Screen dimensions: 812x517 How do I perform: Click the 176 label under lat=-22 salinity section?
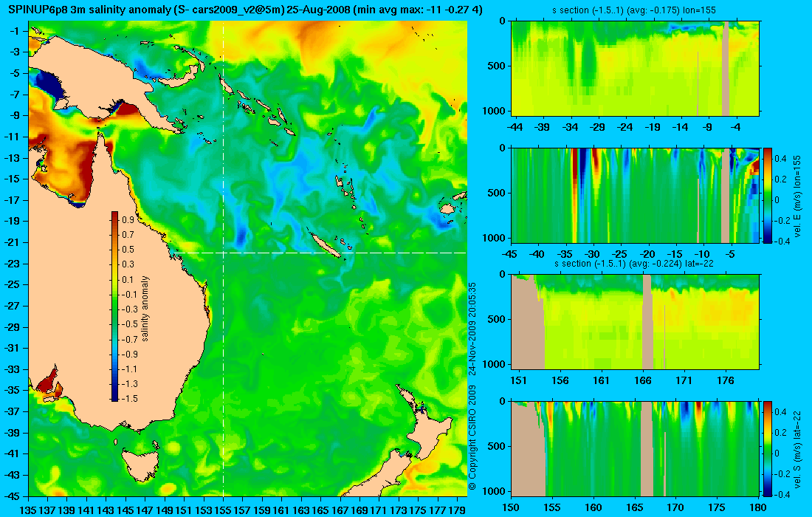tap(726, 381)
